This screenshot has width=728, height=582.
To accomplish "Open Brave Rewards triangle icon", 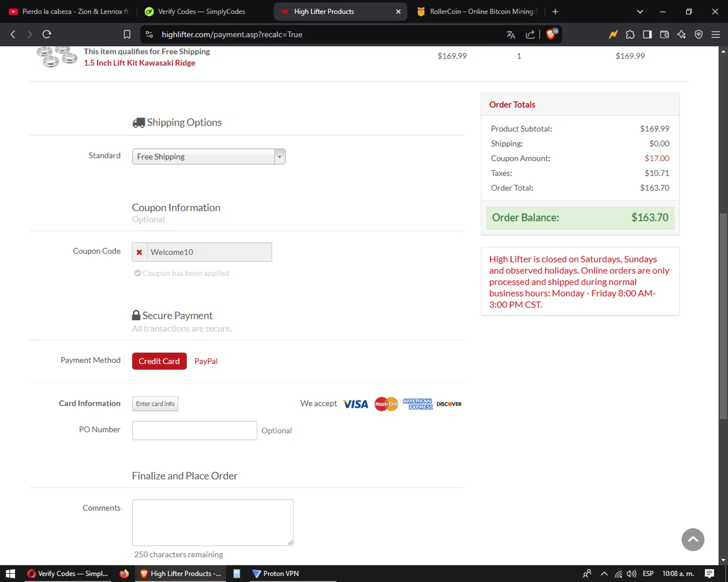I will [613, 34].
